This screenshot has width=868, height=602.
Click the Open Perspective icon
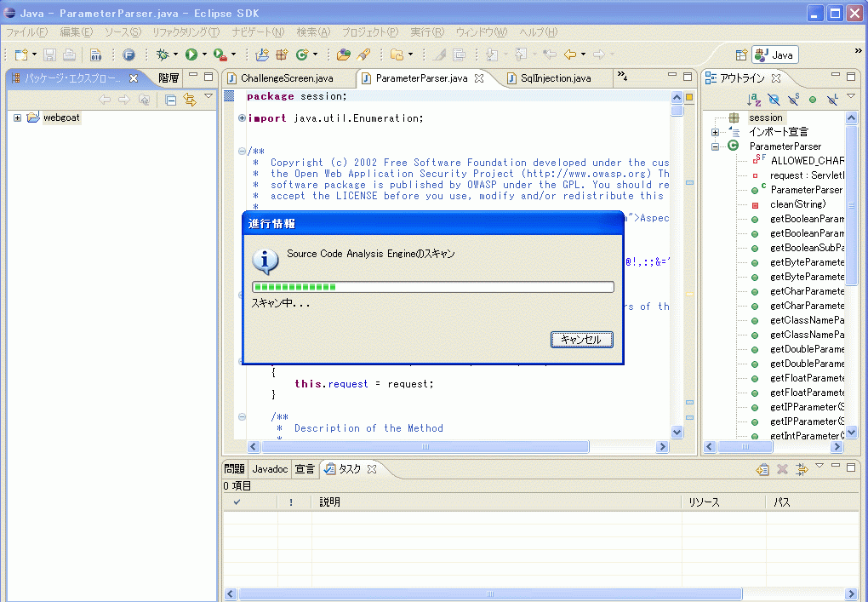click(x=742, y=54)
